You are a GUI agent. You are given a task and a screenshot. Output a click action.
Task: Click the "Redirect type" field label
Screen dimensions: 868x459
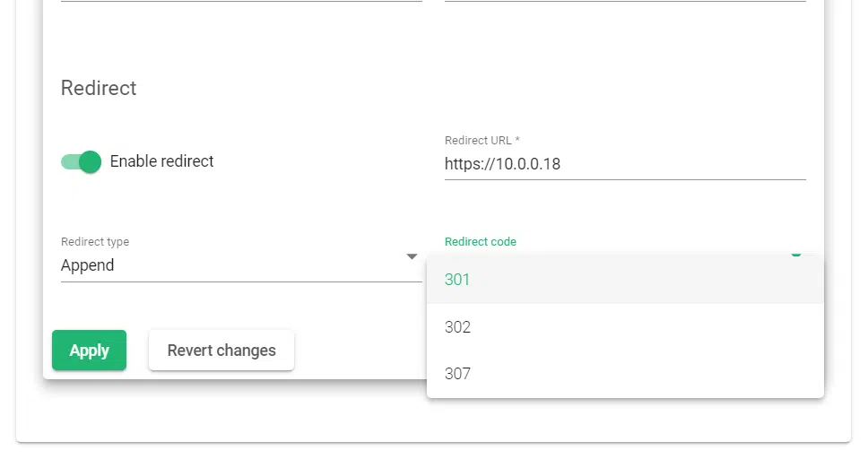[95, 242]
